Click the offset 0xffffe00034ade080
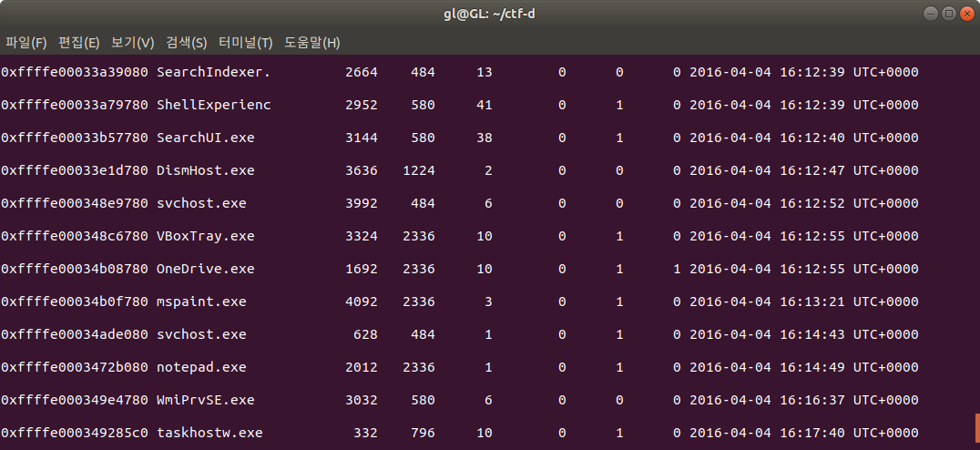980x450 pixels. [x=75, y=334]
